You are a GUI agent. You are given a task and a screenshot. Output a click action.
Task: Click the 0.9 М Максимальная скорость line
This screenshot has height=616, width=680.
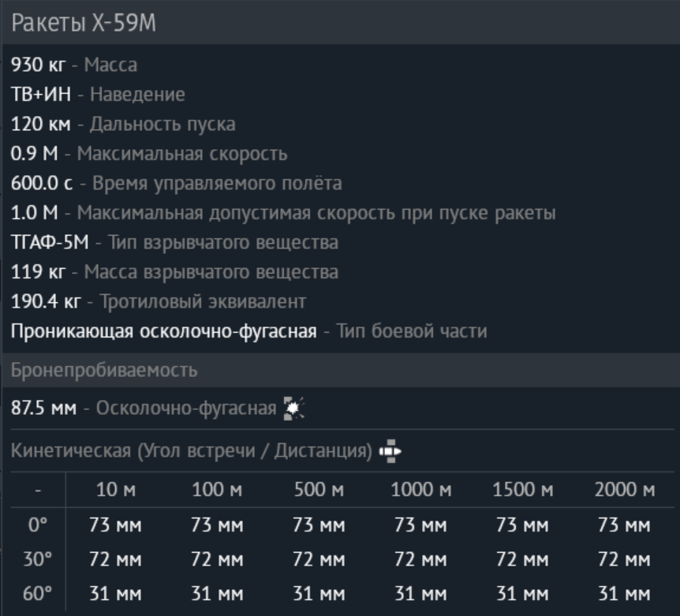coord(149,154)
